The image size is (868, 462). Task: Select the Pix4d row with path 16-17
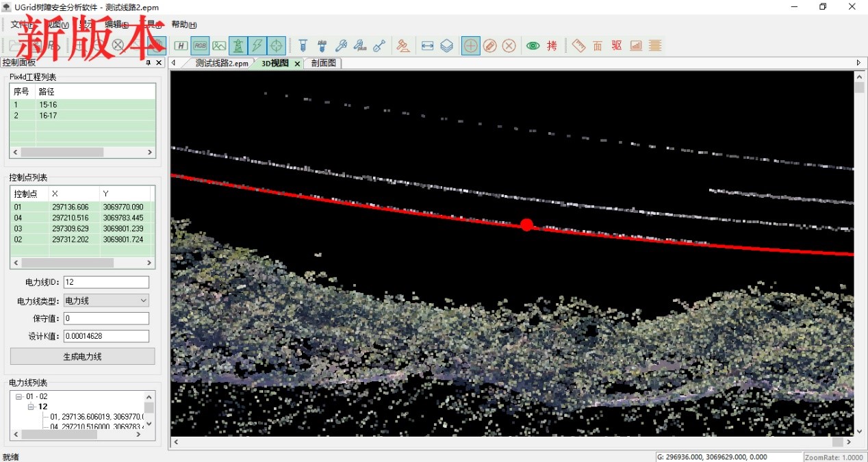tap(83, 116)
